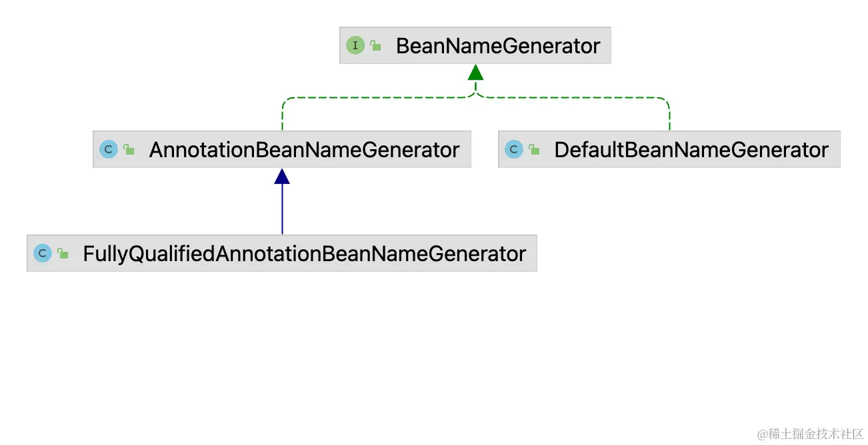Click the visibility lock icon of FullyQualifiedAnnotationBeanNameGenerator
The width and height of the screenshot is (868, 445).
63,253
